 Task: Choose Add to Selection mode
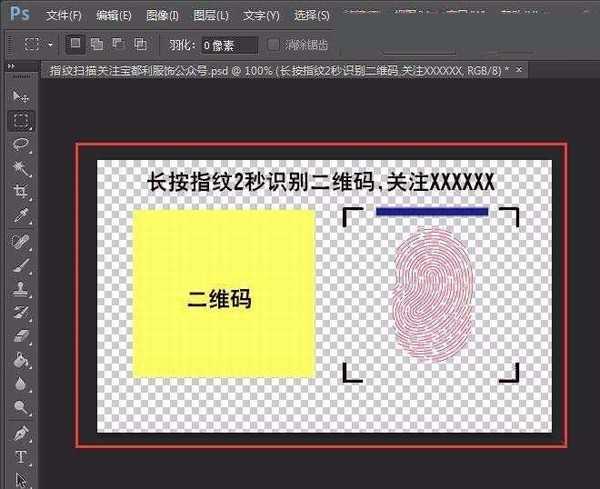[97, 44]
